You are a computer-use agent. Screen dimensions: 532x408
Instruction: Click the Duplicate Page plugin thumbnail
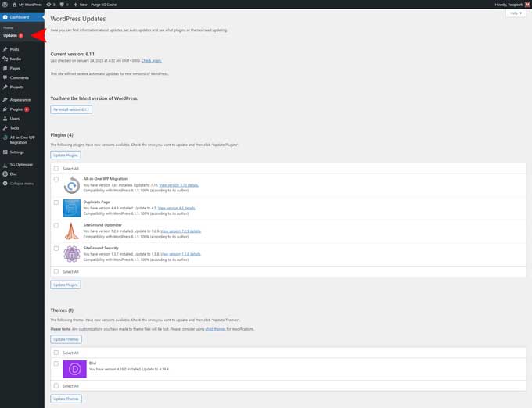click(x=72, y=208)
